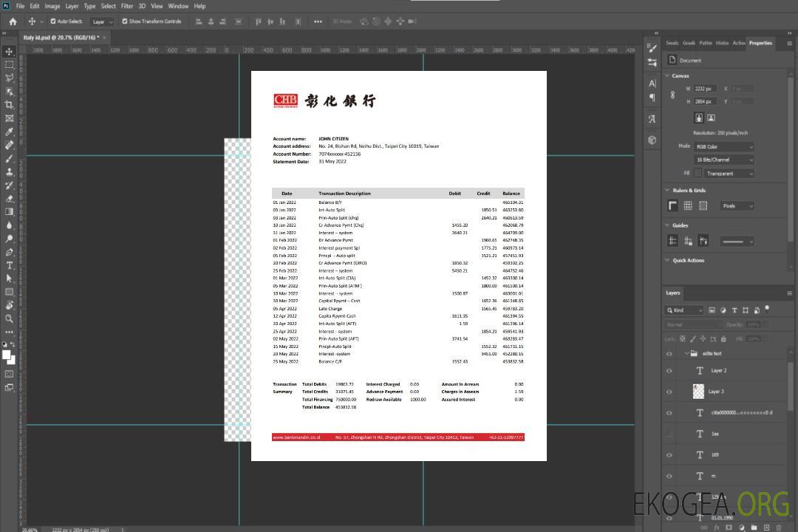Select the Gradient tool

[x=9, y=212]
